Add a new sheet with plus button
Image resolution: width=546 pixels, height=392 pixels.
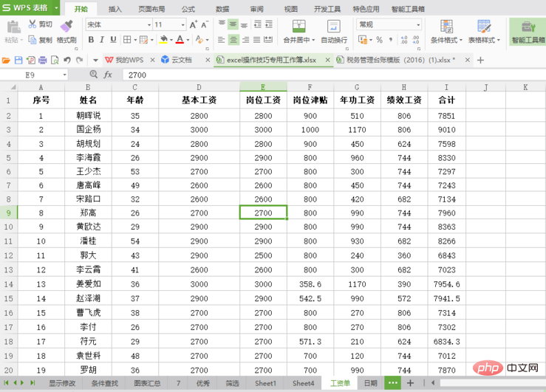411,383
